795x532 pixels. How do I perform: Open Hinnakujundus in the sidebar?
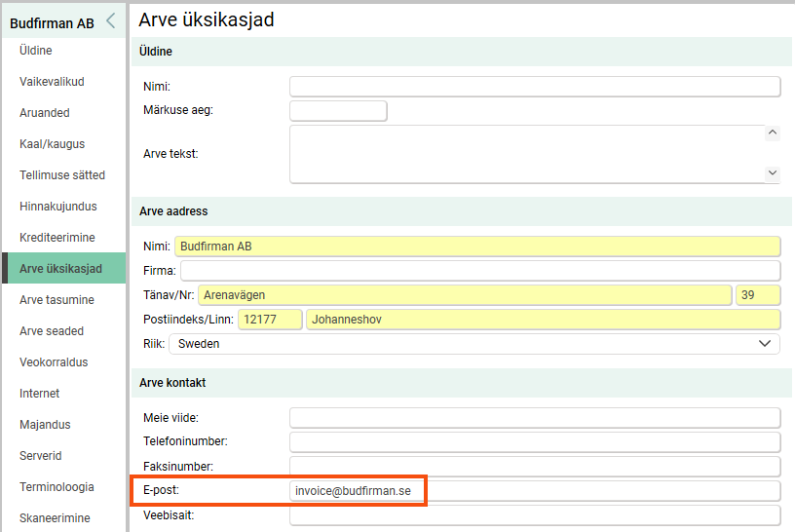58,207
